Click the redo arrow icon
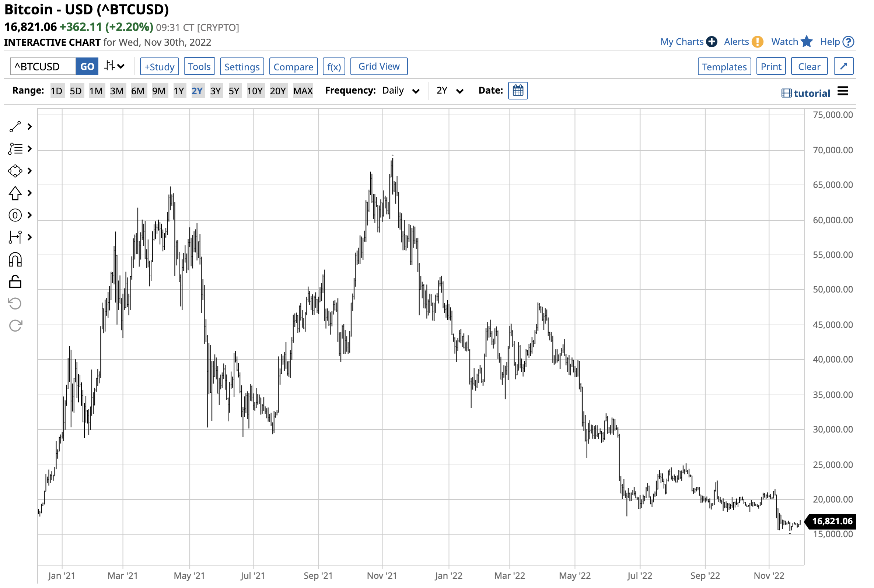Image resolution: width=874 pixels, height=588 pixels. click(x=15, y=326)
